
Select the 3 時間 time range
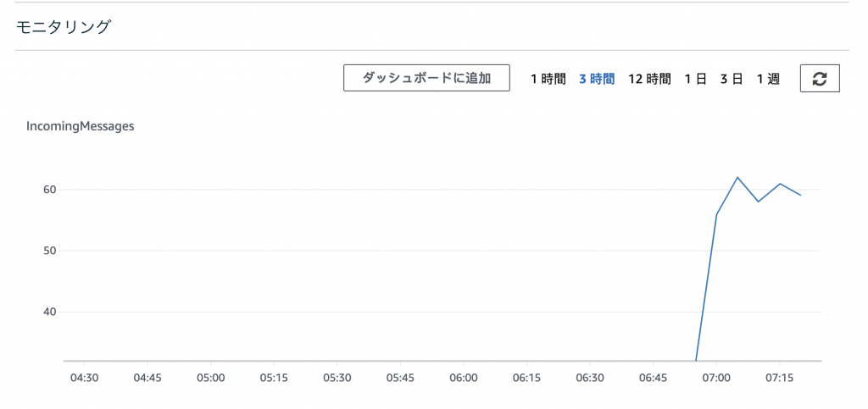pyautogui.click(x=597, y=79)
